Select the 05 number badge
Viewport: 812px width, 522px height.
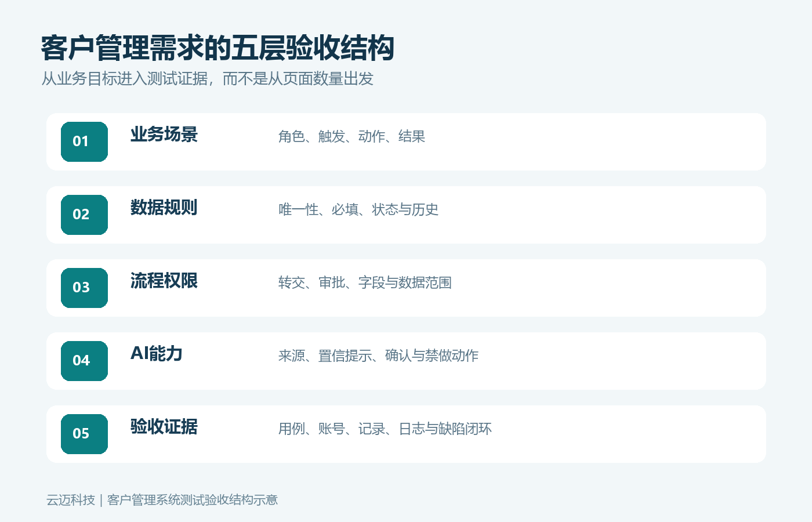pos(84,434)
